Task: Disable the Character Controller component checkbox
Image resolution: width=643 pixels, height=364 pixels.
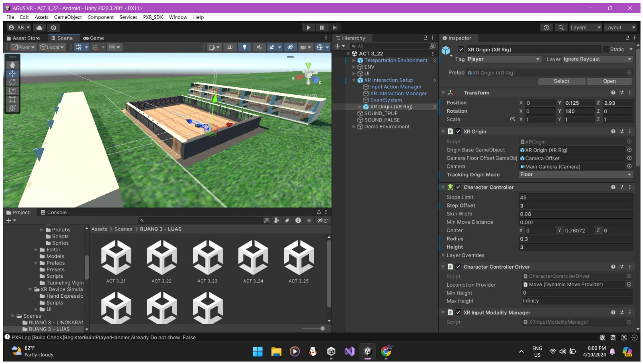Action: tap(458, 187)
